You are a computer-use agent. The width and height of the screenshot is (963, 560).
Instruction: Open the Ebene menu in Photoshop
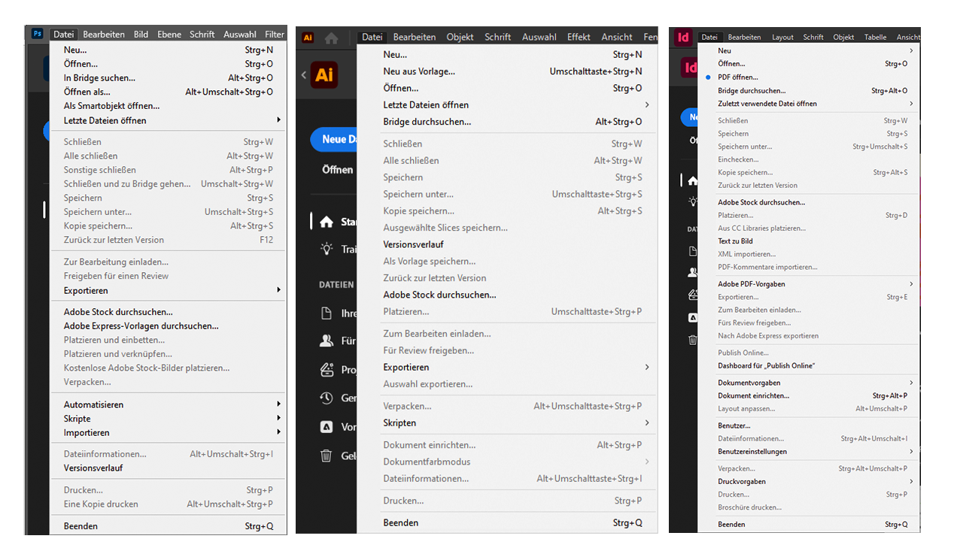pyautogui.click(x=169, y=34)
